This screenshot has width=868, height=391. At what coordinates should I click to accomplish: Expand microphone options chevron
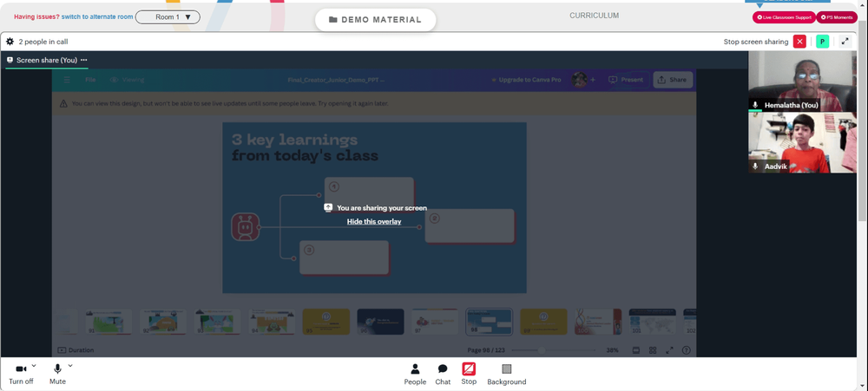pos(70,366)
